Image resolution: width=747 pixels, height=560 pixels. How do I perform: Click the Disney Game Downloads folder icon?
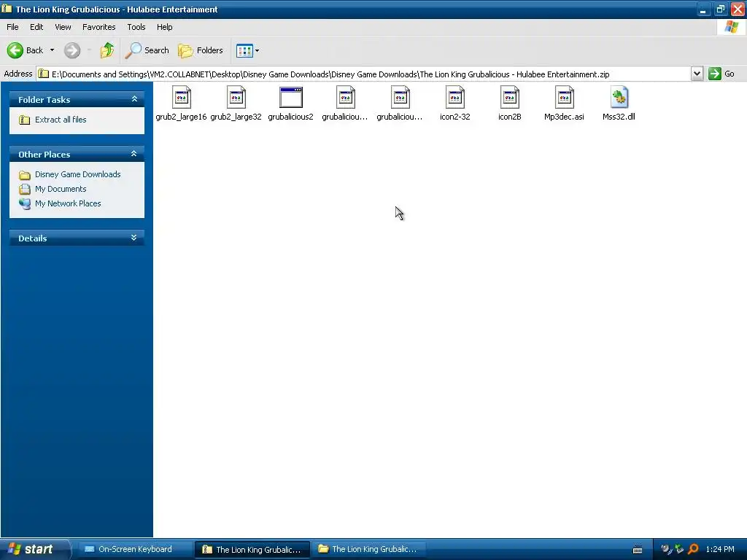(24, 175)
